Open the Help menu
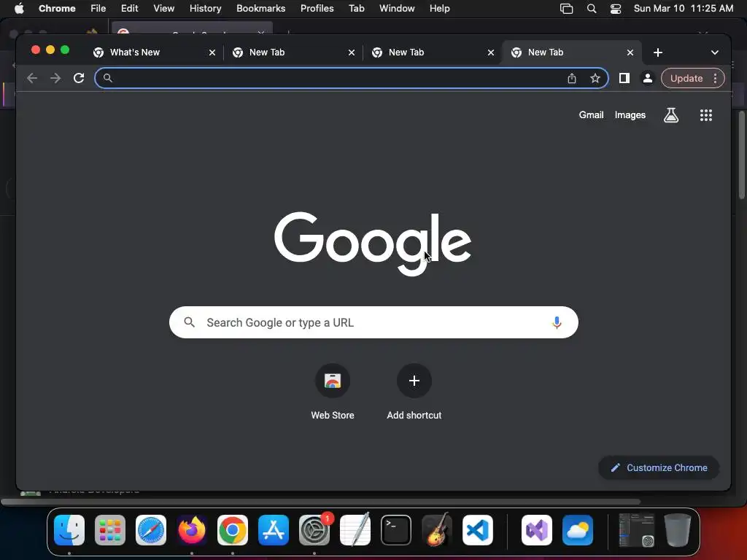747x560 pixels. [439, 9]
